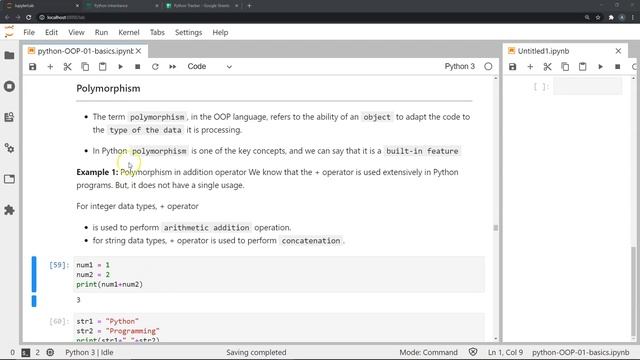Viewport: 640px width, 360px height.
Task: Copy cells in Untitled1.ipynb toolbar
Action: [565, 67]
